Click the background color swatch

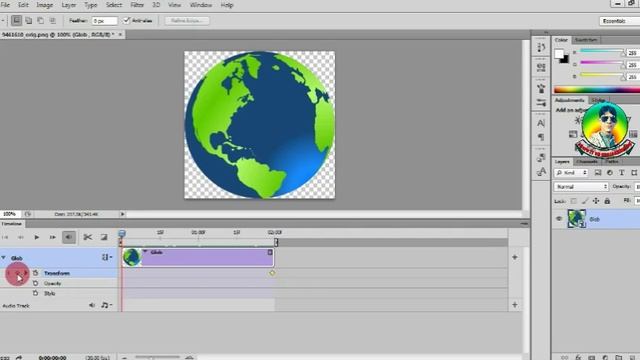(x=565, y=60)
